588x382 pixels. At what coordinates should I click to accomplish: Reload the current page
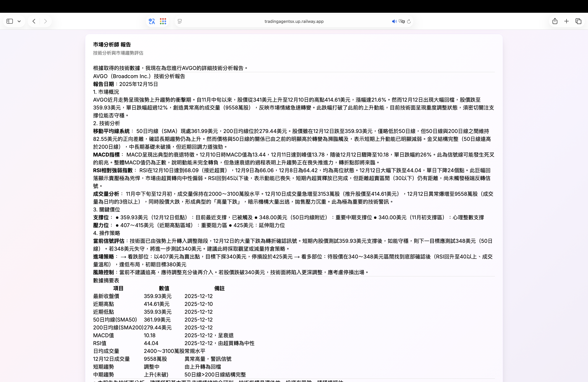pyautogui.click(x=409, y=21)
